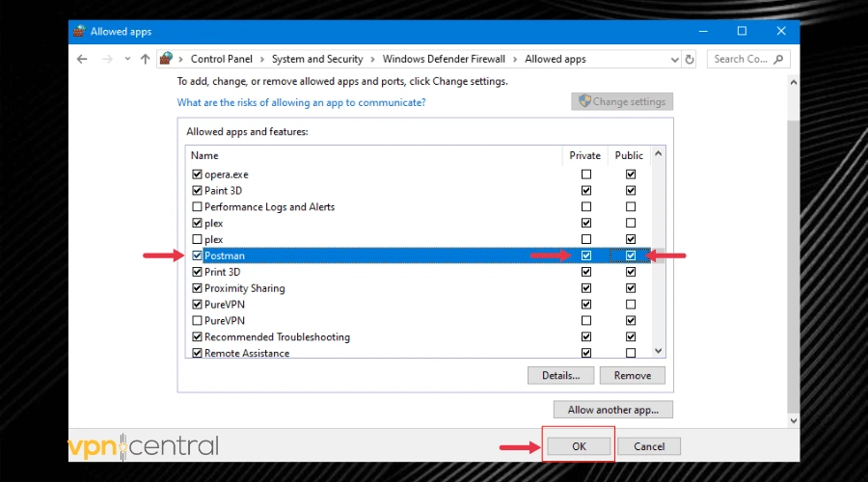Refresh the Allowed apps page

click(690, 59)
